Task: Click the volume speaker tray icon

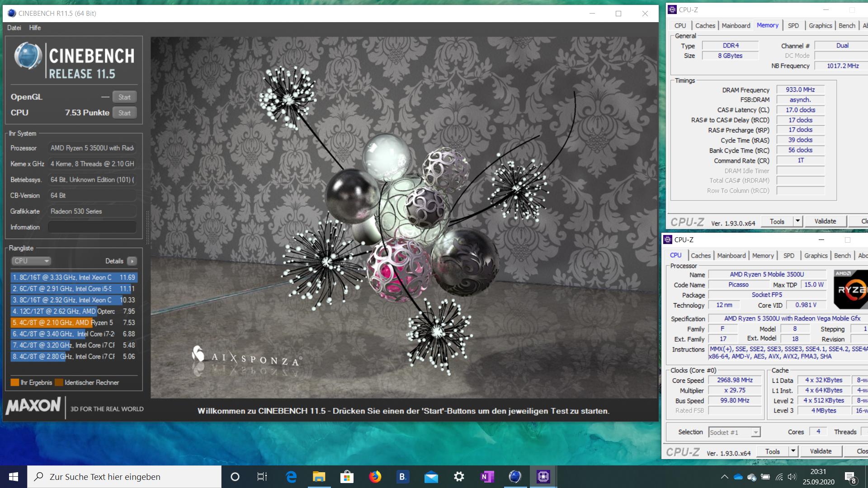Action: (792, 477)
